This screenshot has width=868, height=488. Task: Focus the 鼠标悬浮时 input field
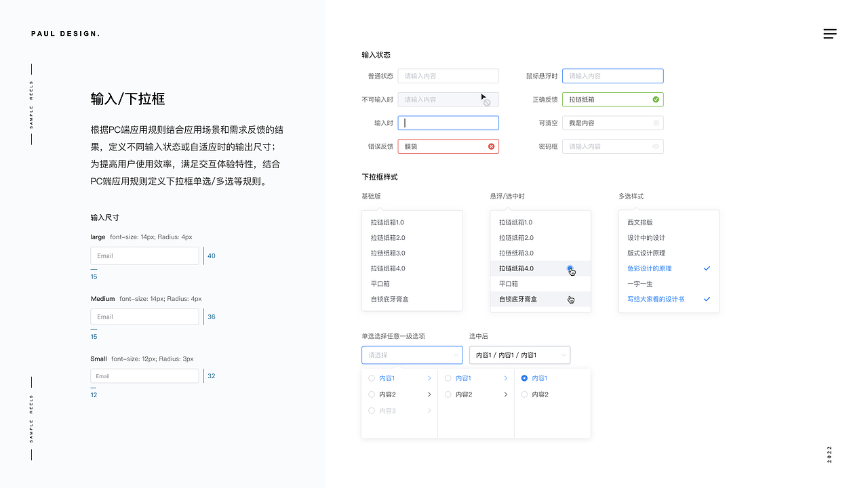click(x=613, y=76)
